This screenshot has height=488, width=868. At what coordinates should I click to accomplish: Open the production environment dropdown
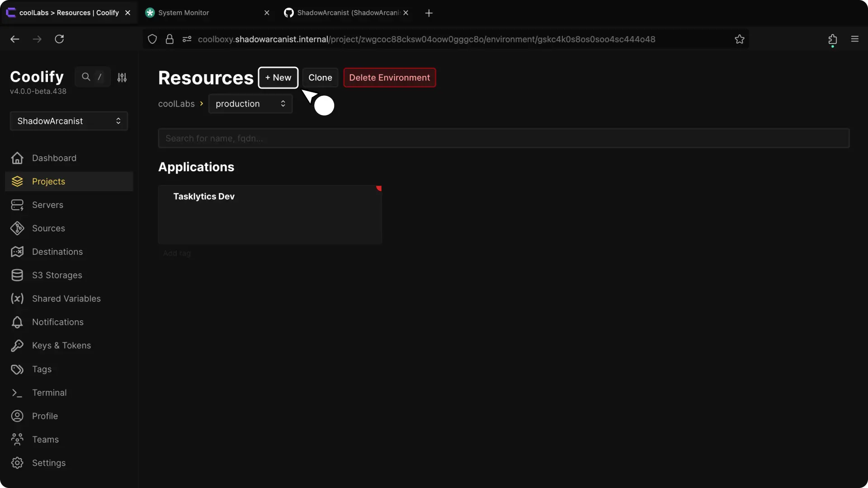pos(250,104)
